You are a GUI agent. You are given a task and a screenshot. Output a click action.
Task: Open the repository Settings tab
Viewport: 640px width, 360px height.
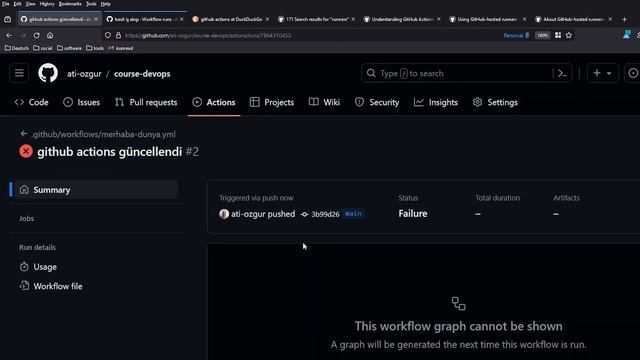coord(495,102)
